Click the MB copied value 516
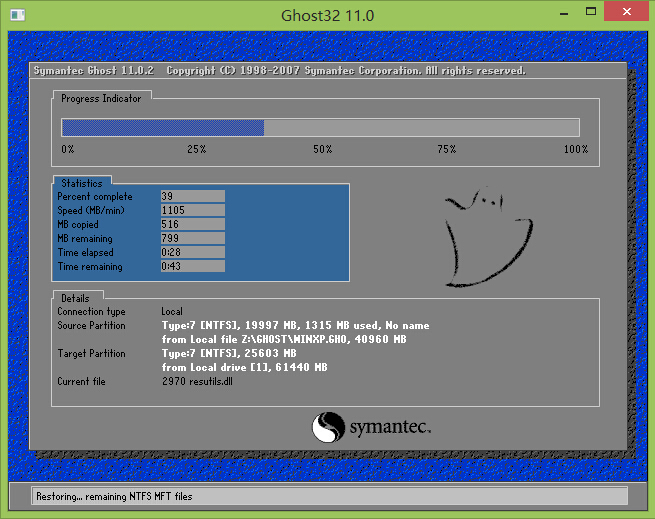The height and width of the screenshot is (519, 655). click(192, 225)
